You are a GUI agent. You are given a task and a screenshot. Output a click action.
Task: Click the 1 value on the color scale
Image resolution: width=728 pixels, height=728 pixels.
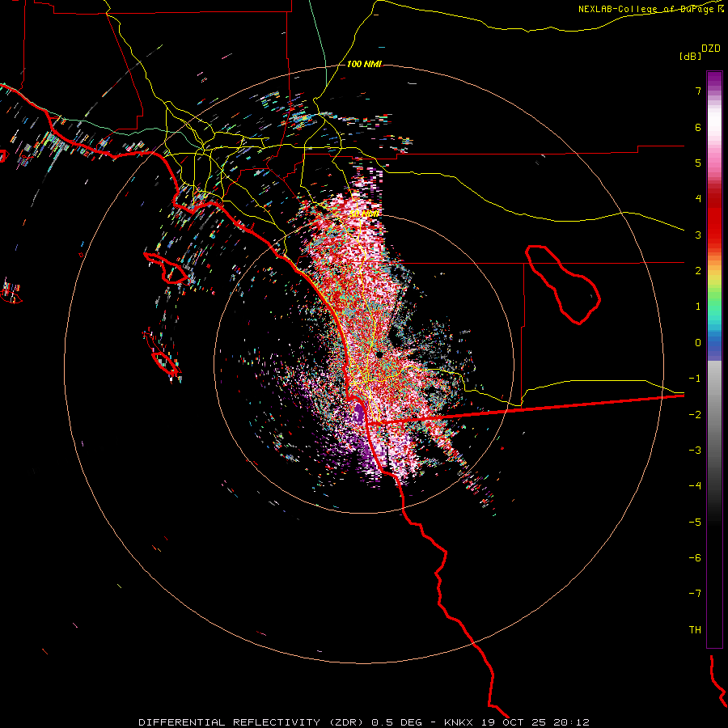[x=698, y=307]
